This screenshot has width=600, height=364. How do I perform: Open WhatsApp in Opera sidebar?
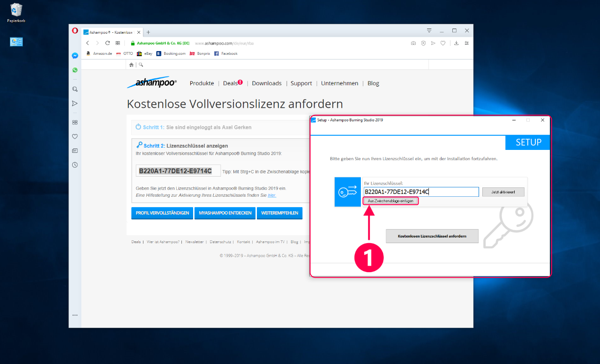75,70
